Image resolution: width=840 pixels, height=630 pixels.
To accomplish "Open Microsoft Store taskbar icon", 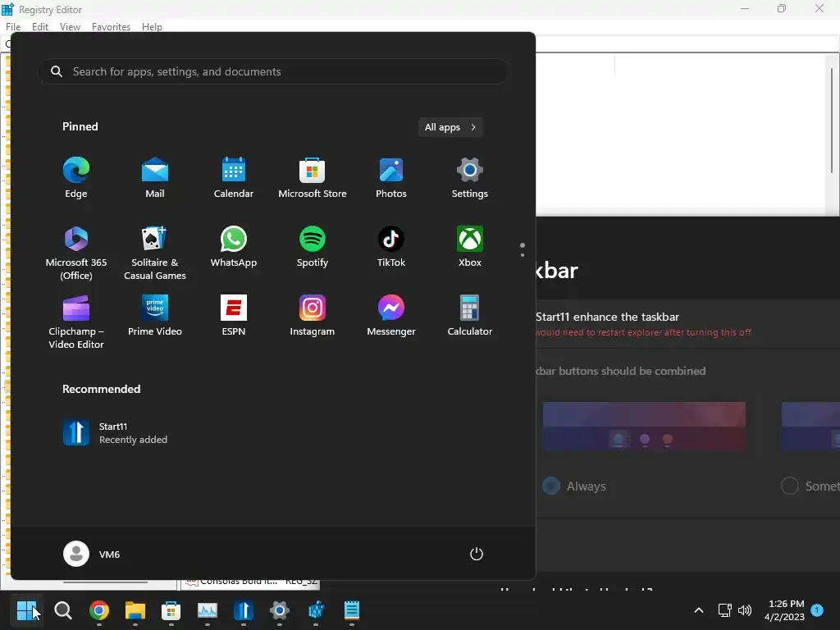I will coord(171,610).
